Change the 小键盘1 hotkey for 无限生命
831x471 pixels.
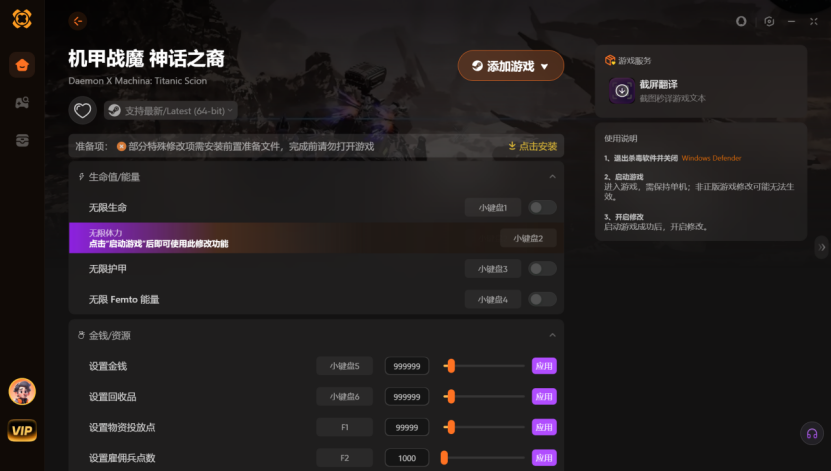click(493, 208)
